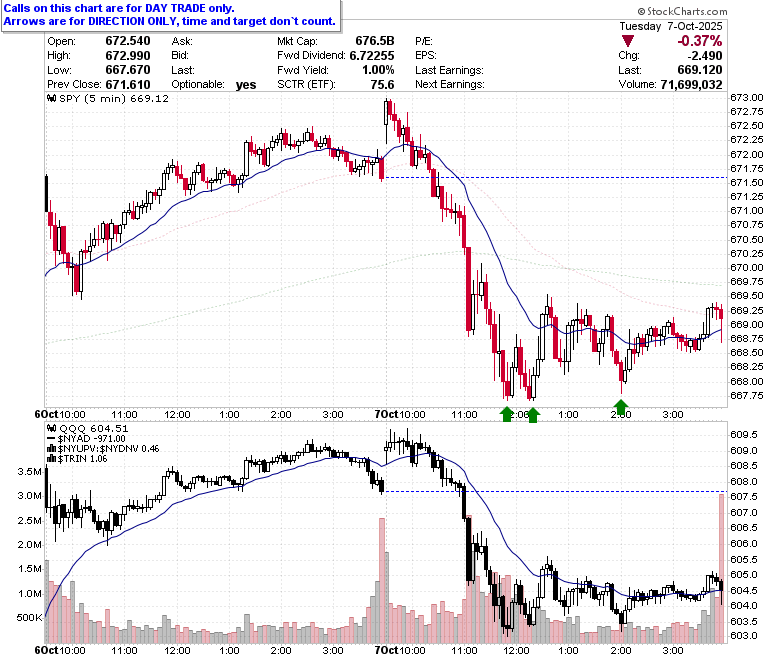
Task: Click the 6Oct date marker on lower axis
Action: pyautogui.click(x=46, y=650)
